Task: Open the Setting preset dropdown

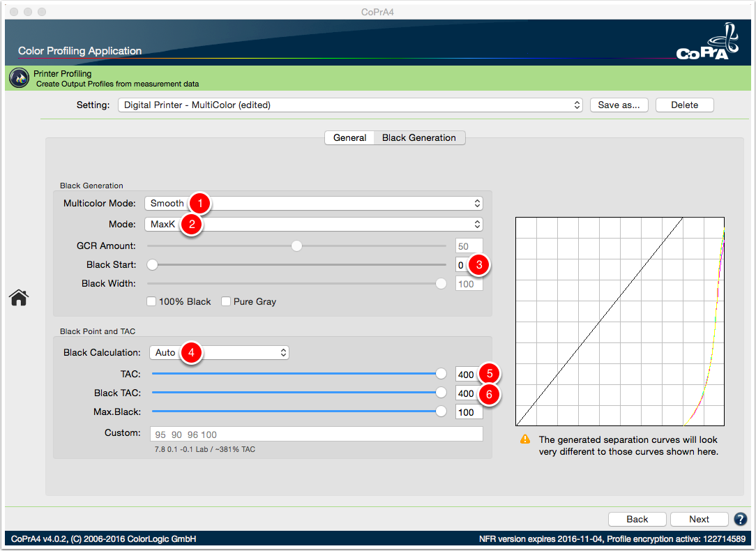Action: [350, 105]
